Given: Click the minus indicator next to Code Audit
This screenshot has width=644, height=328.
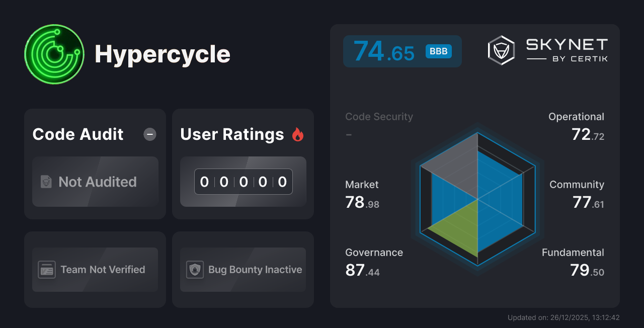Looking at the screenshot, I should 149,134.
